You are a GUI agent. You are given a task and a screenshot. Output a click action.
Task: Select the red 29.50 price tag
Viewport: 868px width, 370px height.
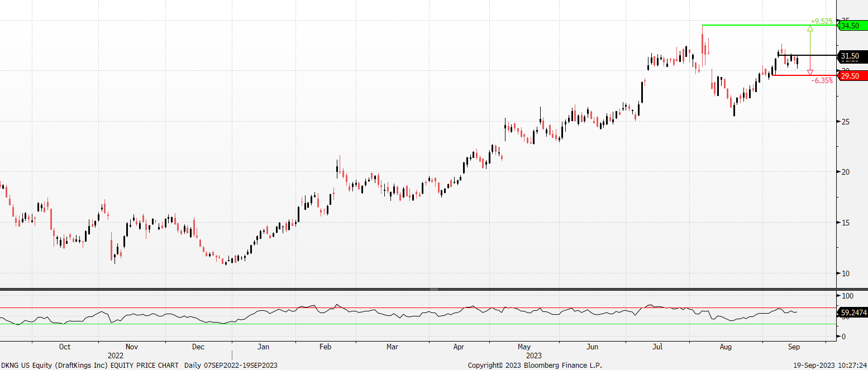pyautogui.click(x=852, y=76)
